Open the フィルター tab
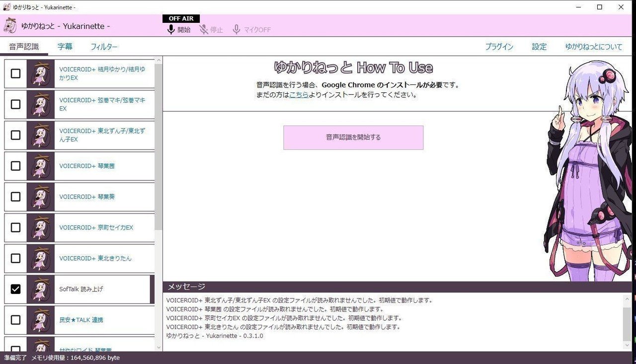Image resolution: width=636 pixels, height=364 pixels. tap(105, 46)
